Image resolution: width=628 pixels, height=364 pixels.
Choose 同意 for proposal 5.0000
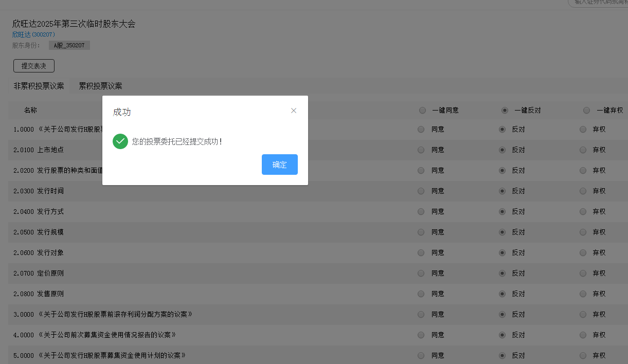[421, 355]
